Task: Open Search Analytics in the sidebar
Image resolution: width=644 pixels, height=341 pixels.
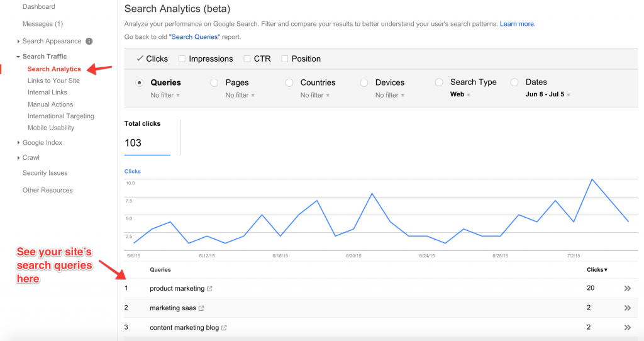Action: pyautogui.click(x=54, y=69)
